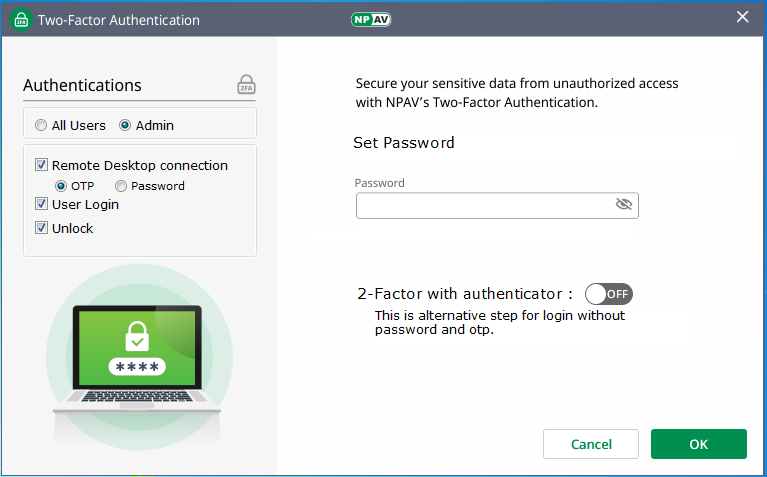Enable 2-Factor with authenticator toggle
The image size is (767, 477).
click(609, 294)
